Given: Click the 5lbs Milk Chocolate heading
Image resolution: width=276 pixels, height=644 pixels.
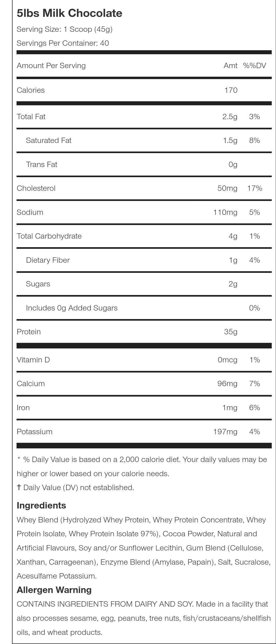Looking at the screenshot, I should point(69,13).
